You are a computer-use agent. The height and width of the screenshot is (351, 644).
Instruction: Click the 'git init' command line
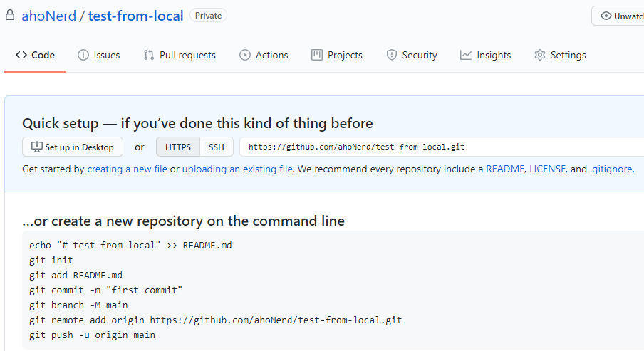click(51, 261)
